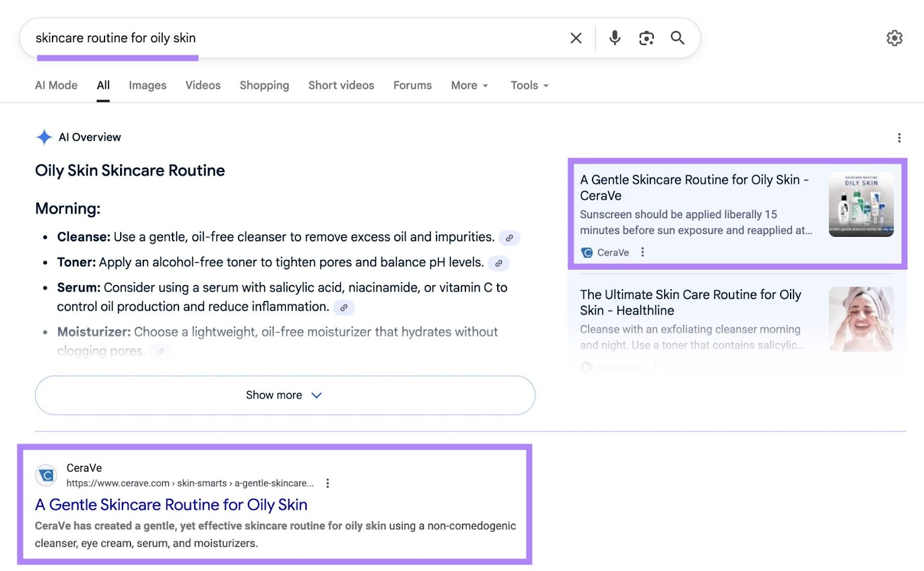Open Google Lens image search
The height and width of the screenshot is (571, 924).
(646, 38)
